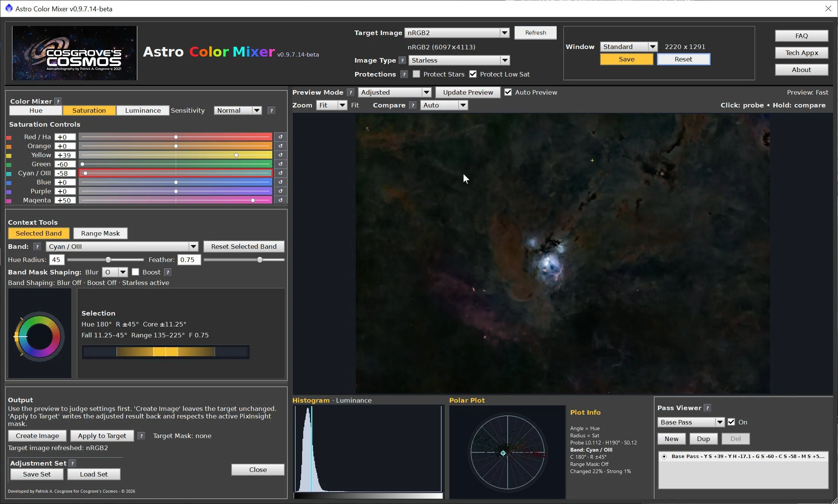
Task: Open the Image Type Starless dropdown
Action: click(x=459, y=60)
